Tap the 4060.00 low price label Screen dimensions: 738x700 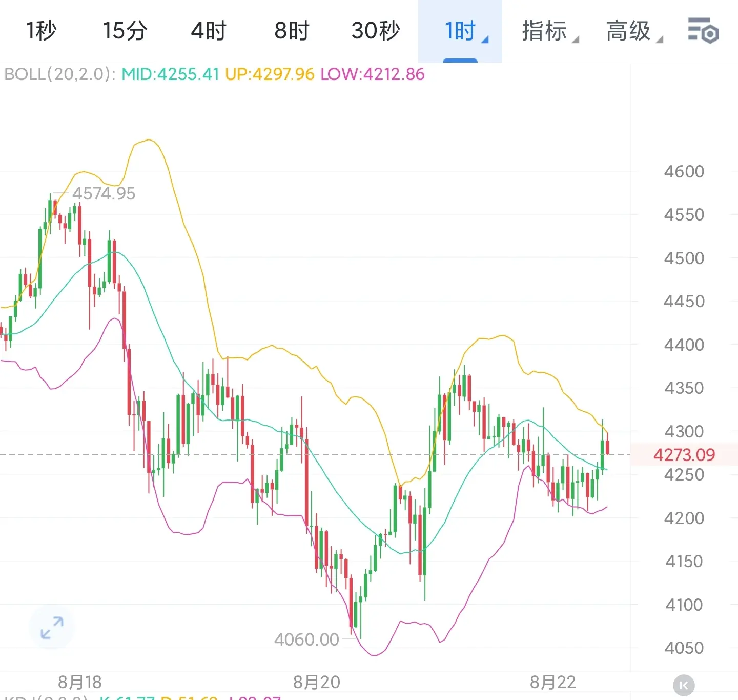[306, 639]
